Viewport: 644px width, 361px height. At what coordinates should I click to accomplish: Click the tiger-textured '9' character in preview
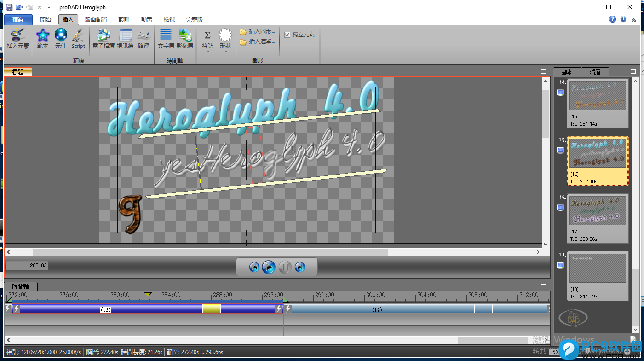pyautogui.click(x=130, y=214)
